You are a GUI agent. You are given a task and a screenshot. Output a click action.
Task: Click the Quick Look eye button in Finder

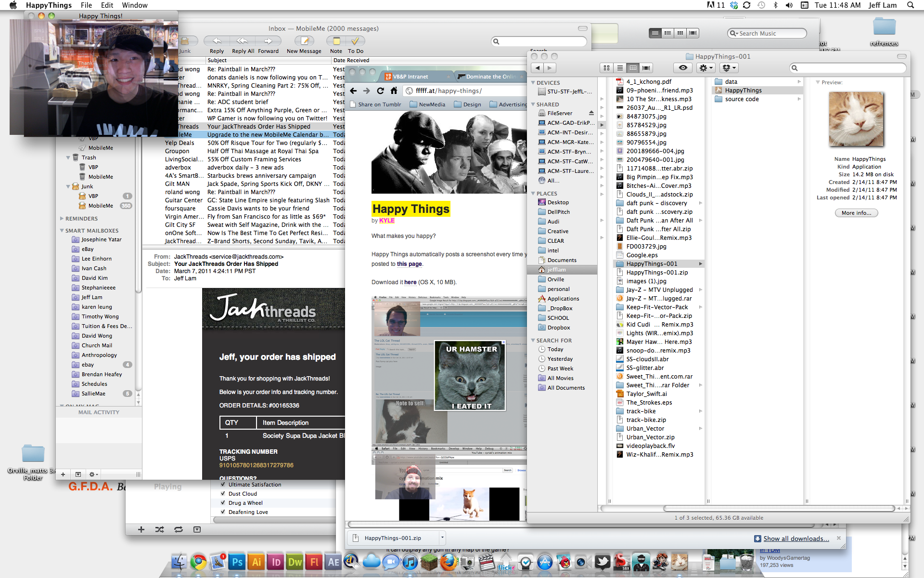tap(683, 68)
